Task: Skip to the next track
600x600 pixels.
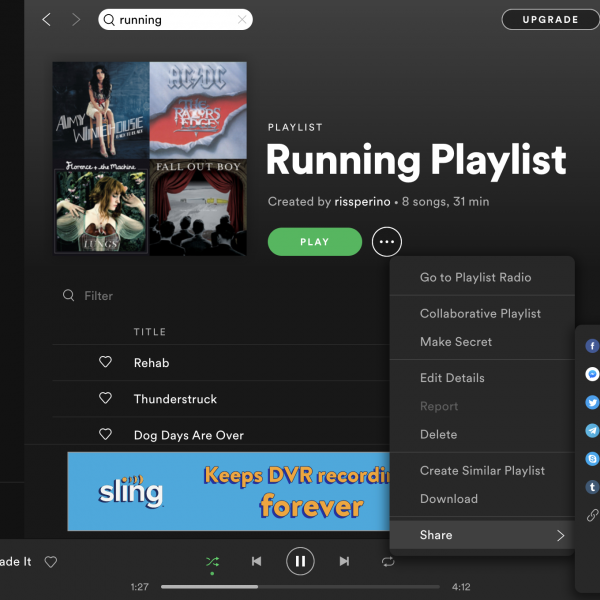Action: click(x=344, y=561)
